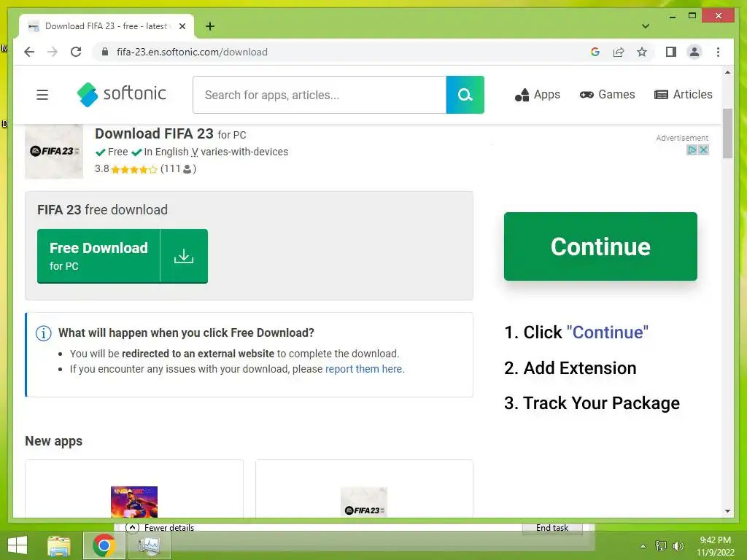Click the (111) user ratings count
The height and width of the screenshot is (560, 747).
(178, 168)
